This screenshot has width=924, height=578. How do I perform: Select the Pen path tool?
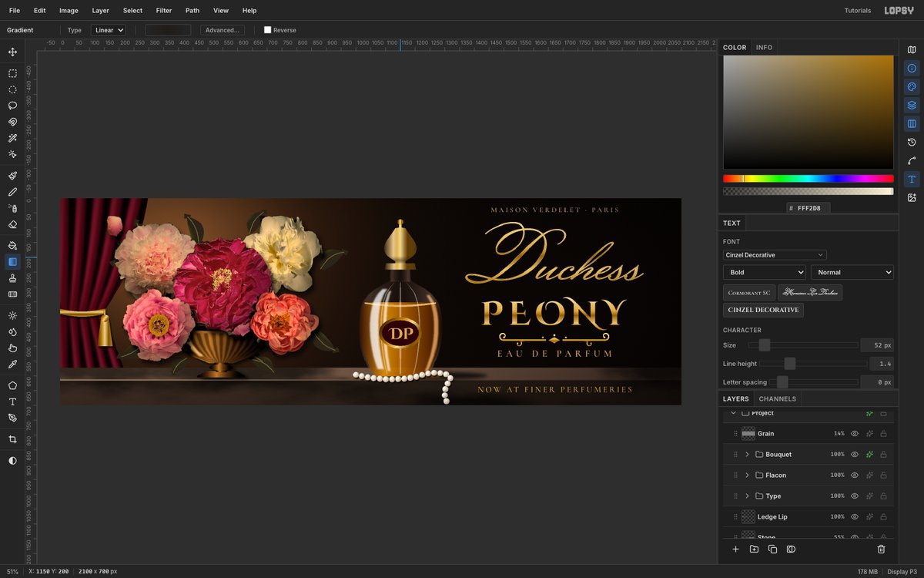(12, 418)
